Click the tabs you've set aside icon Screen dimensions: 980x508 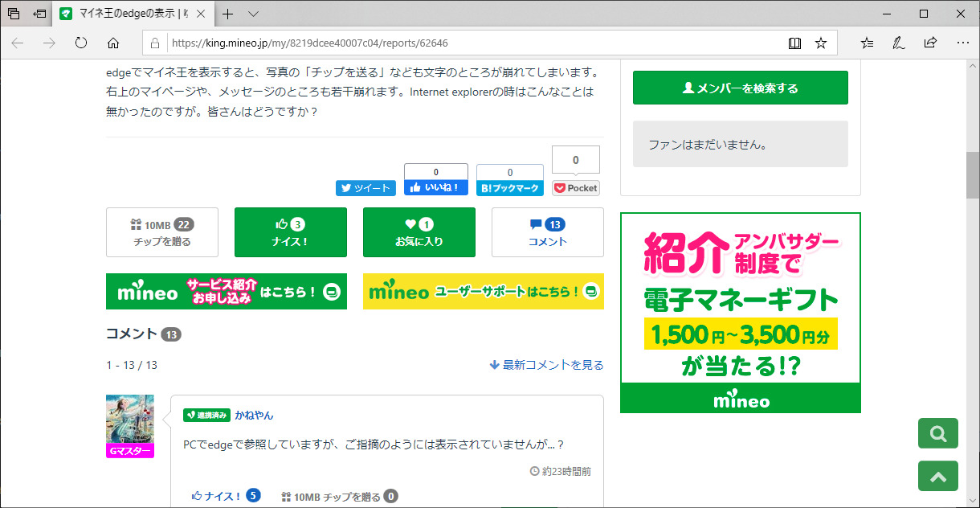(14, 14)
